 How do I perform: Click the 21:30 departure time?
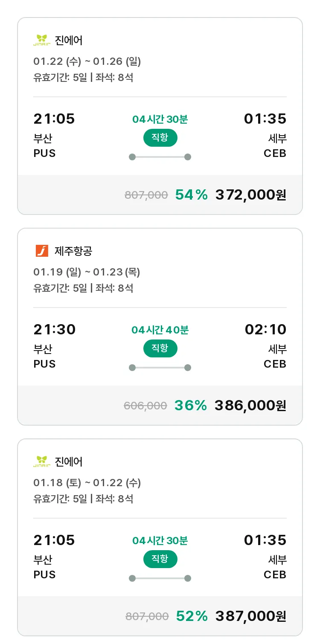[55, 330]
